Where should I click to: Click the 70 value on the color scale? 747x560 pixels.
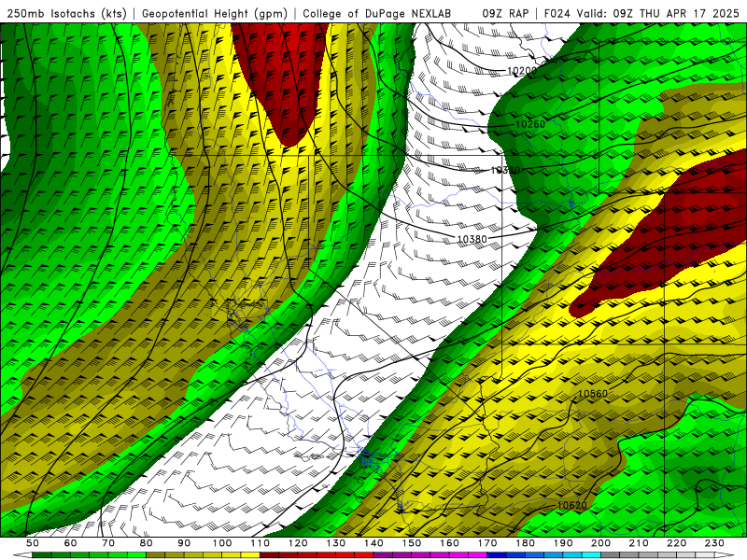click(108, 543)
